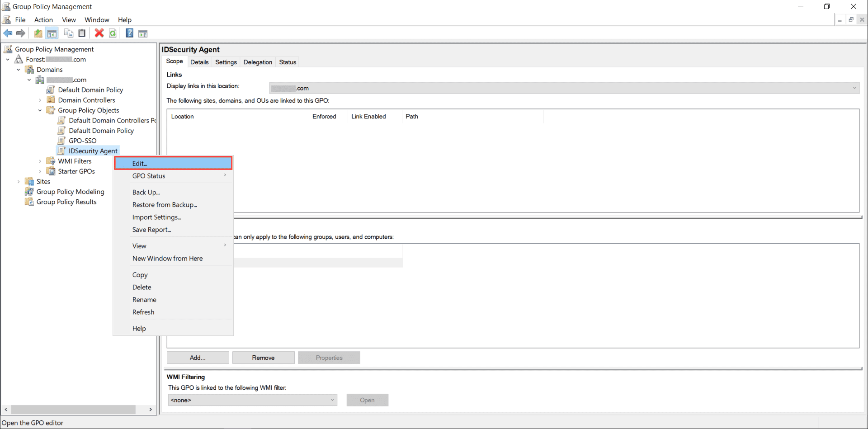Click the GPO-SSO policy scroll icon
Image resolution: width=868 pixels, height=429 pixels.
coord(61,141)
